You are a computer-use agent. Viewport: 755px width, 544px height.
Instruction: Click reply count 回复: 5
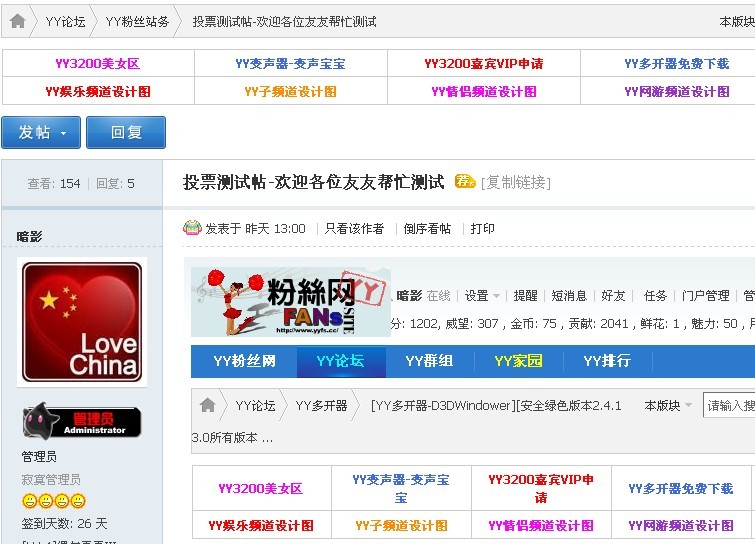[x=115, y=183]
